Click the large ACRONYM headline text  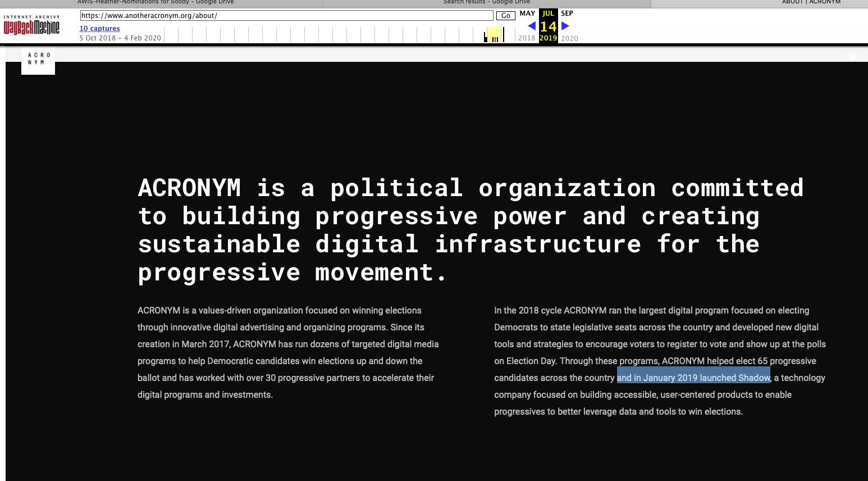[470, 230]
